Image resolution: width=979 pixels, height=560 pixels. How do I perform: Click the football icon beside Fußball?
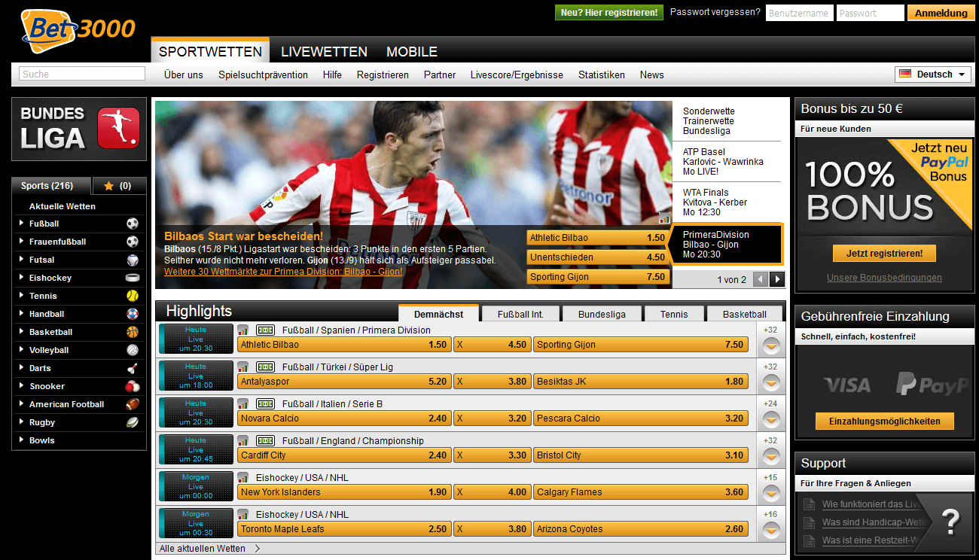click(x=133, y=224)
